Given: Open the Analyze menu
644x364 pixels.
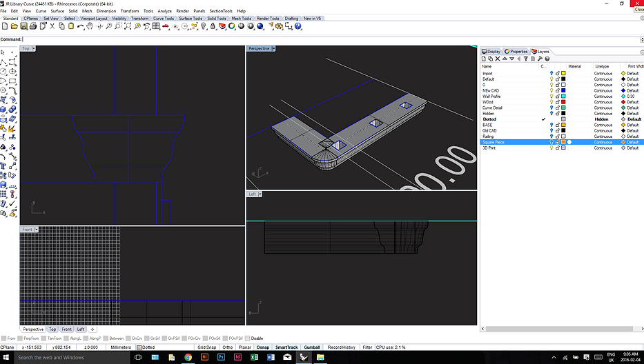Looking at the screenshot, I should [x=165, y=11].
